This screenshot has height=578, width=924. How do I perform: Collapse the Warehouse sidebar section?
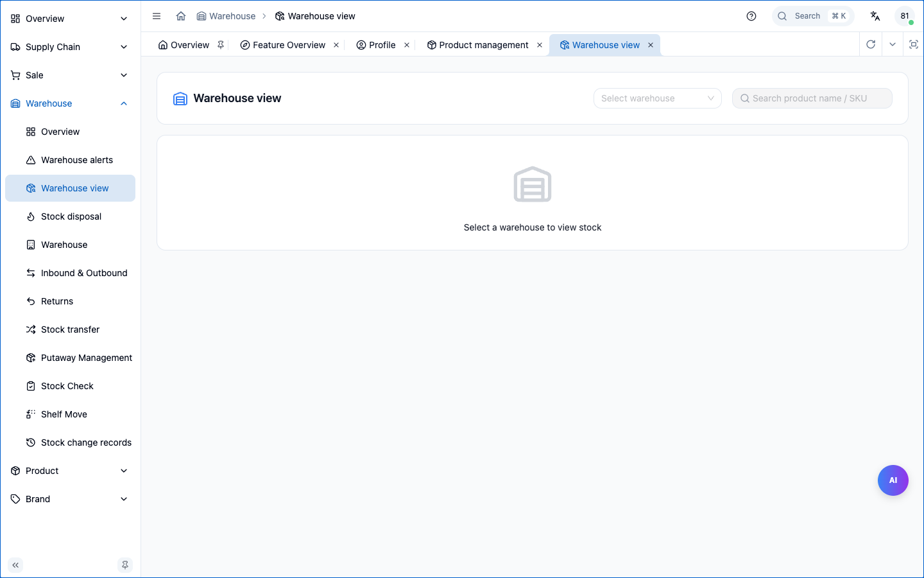(71, 103)
